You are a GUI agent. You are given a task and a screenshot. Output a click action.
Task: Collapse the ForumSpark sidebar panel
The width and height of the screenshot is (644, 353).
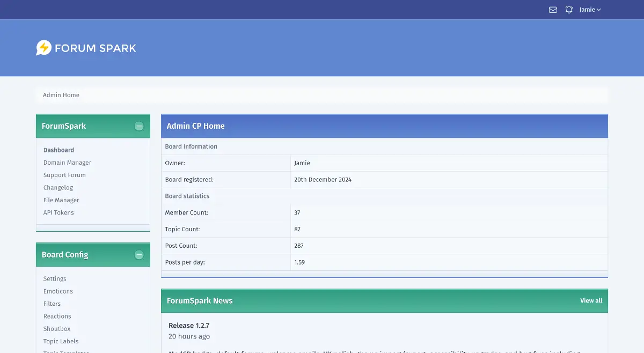[x=139, y=126]
